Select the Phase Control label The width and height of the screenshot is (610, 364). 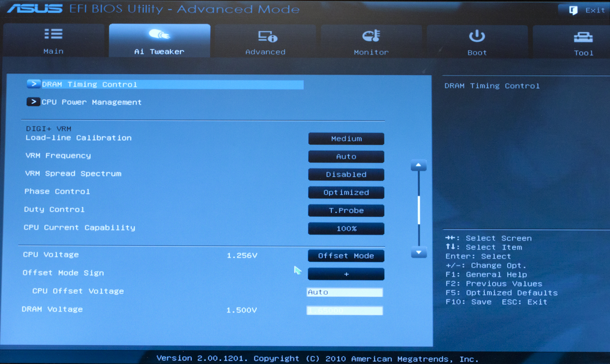click(57, 192)
